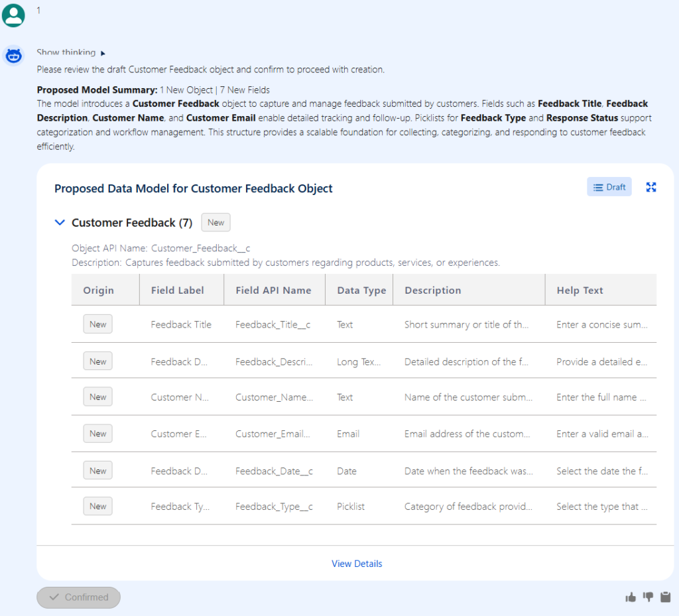Click 'Provide a detailed e...' help text

601,362
